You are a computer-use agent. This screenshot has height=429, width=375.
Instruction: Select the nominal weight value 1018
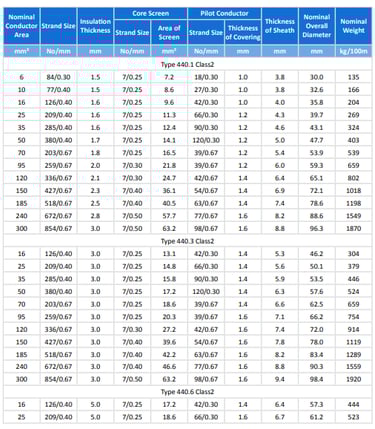point(353,191)
